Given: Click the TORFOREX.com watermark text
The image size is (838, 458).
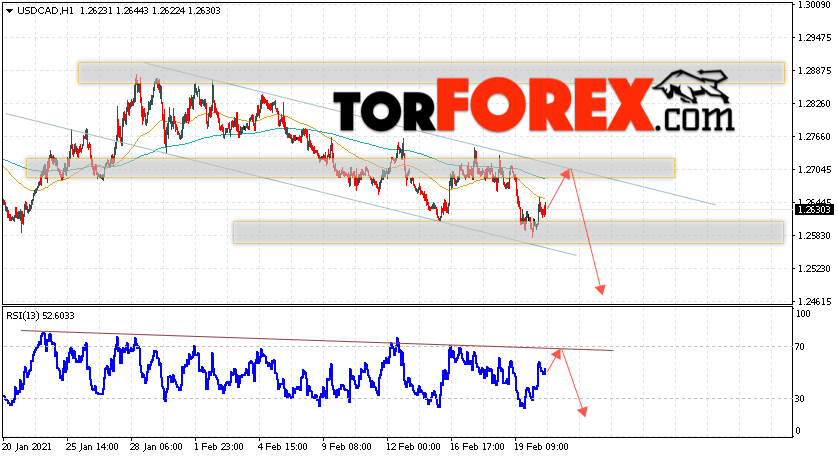Looking at the screenshot, I should pyautogui.click(x=534, y=105).
